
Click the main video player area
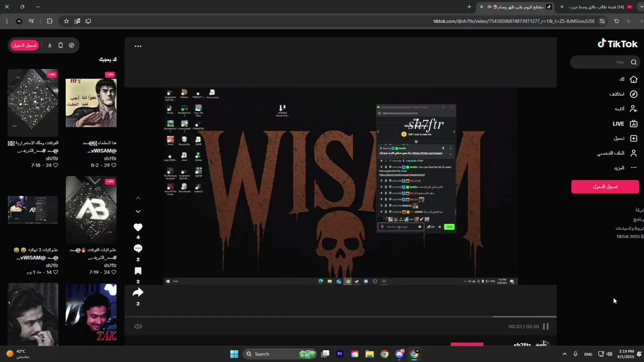point(341,186)
